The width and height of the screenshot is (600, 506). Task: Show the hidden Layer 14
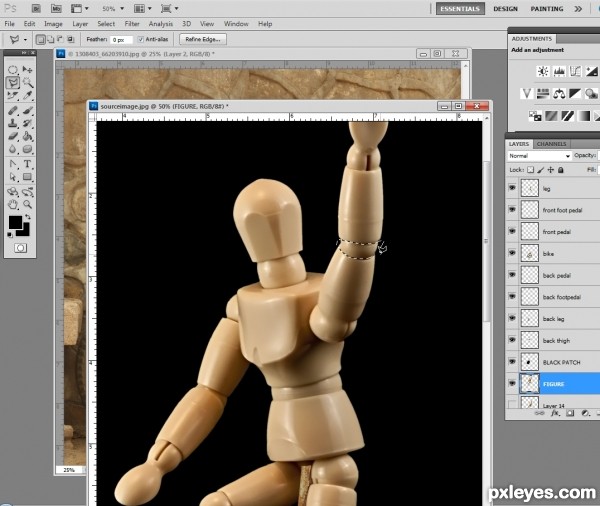512,404
